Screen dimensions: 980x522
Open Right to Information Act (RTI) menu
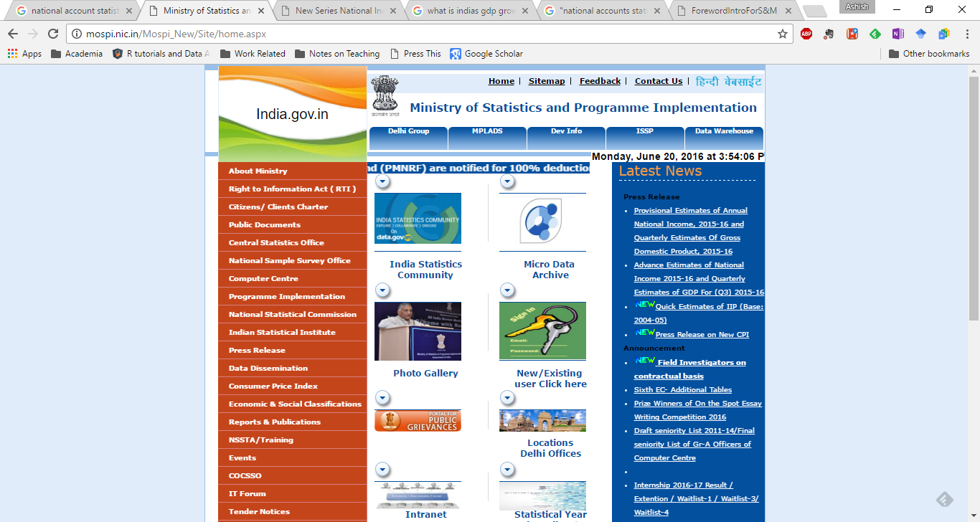293,189
